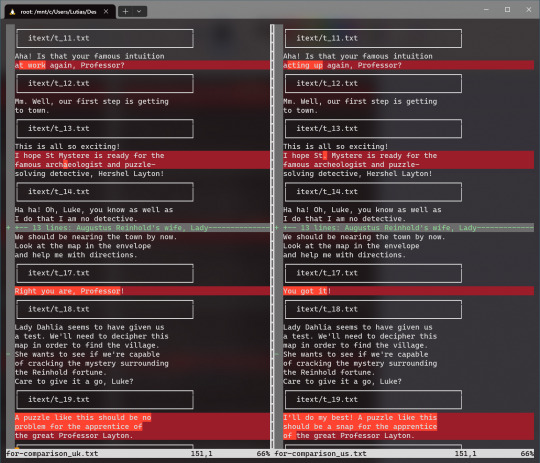This screenshot has height=463, width=540.
Task: Maximize the terminal window
Action: [507, 10]
